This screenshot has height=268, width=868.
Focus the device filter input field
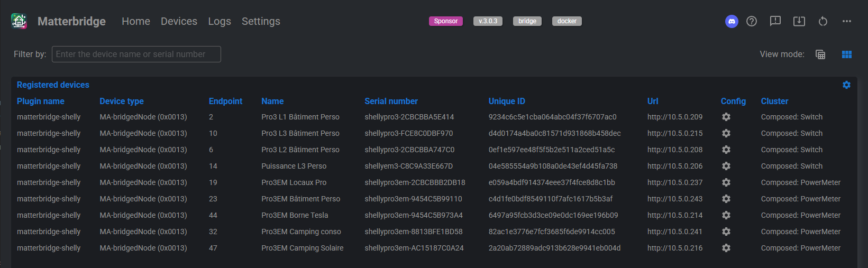[136, 54]
